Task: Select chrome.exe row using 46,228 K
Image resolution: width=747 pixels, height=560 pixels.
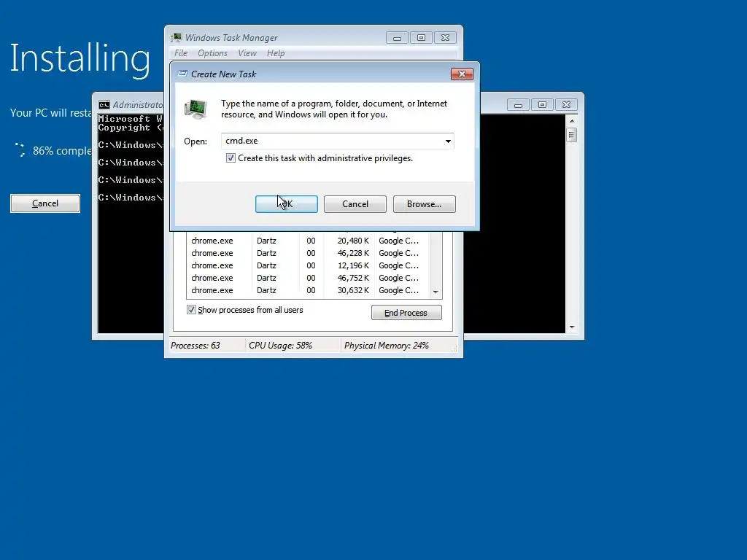Action: [x=307, y=253]
